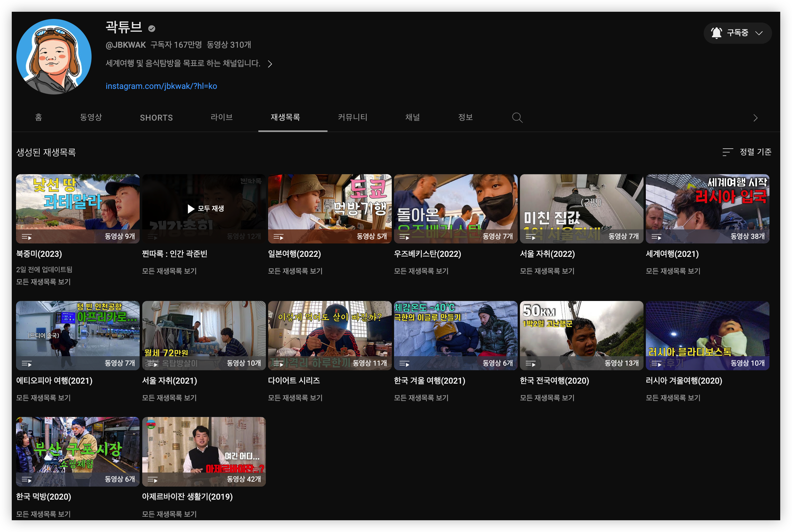Viewport: 792px width, 532px height.
Task: Click the playlist icon on 북중미(2023) thumbnail
Action: point(26,237)
